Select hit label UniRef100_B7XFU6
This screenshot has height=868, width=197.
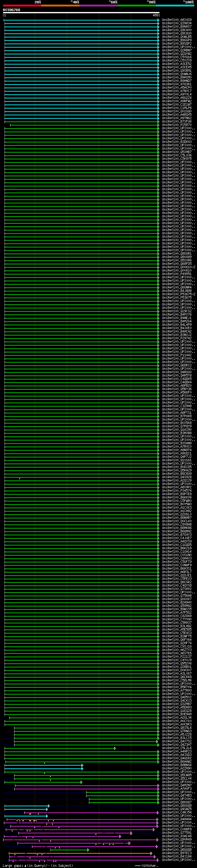click(x=177, y=121)
